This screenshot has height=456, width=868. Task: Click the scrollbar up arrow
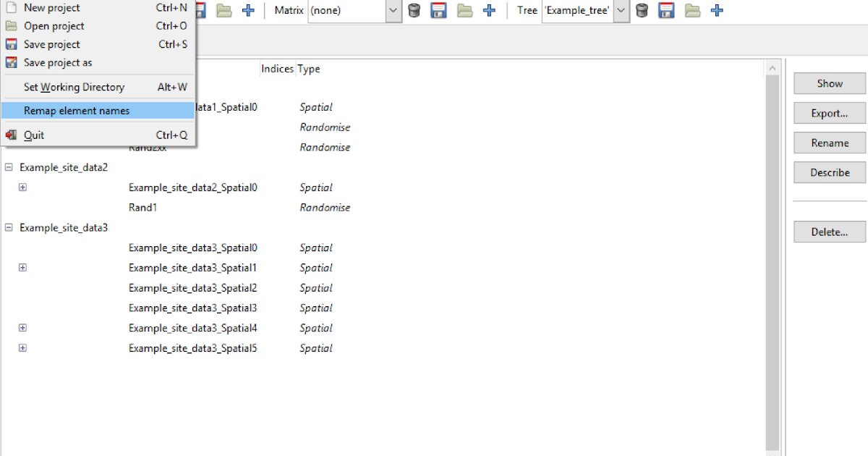[773, 67]
